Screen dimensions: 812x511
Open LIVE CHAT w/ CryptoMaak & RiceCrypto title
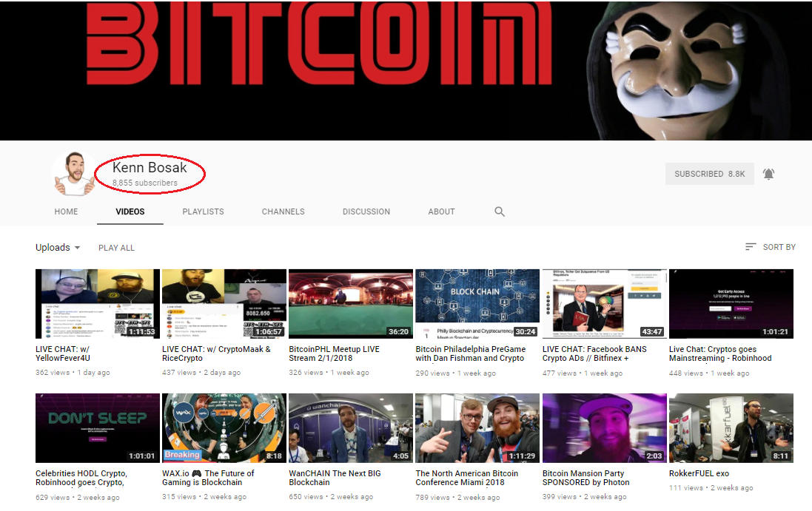pyautogui.click(x=216, y=353)
